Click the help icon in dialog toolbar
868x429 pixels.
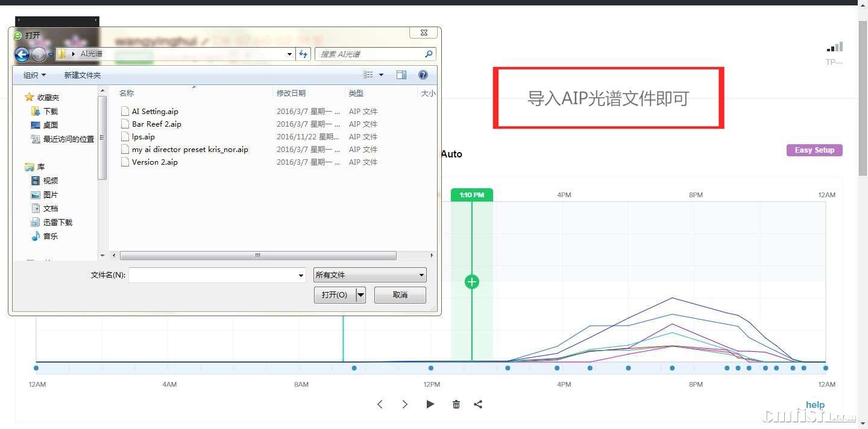click(x=423, y=75)
